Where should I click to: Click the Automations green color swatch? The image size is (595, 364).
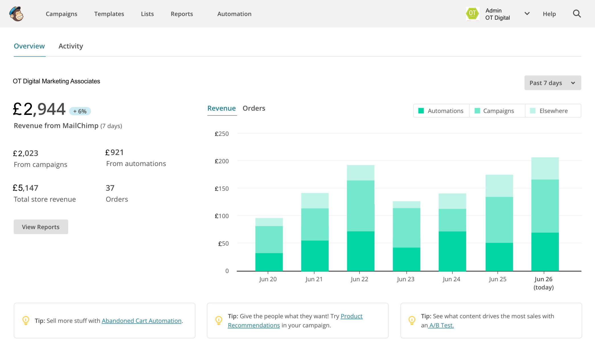(x=421, y=111)
